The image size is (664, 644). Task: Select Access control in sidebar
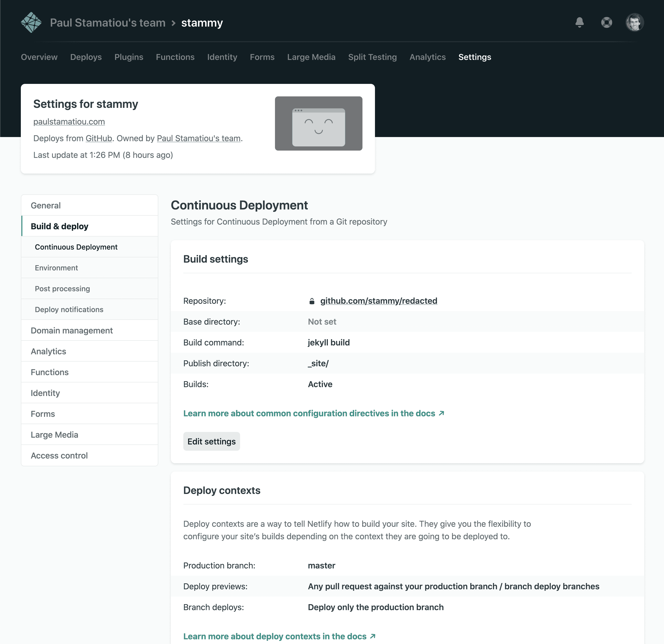click(89, 456)
